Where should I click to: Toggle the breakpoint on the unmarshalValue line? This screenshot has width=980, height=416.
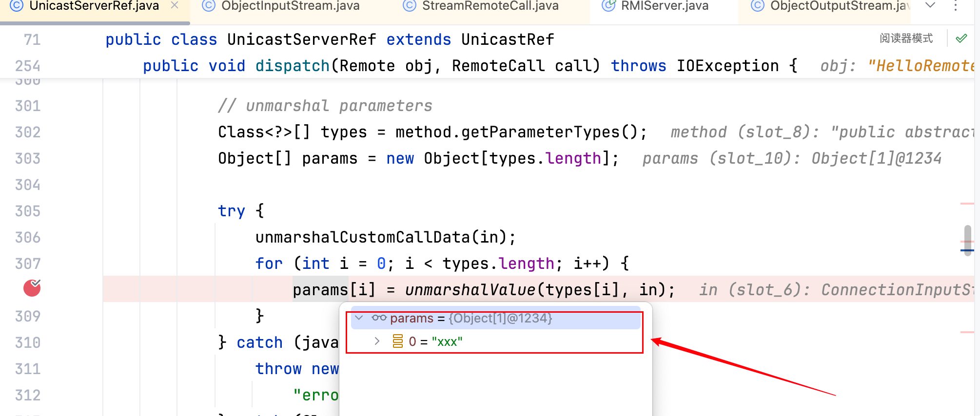tap(32, 288)
